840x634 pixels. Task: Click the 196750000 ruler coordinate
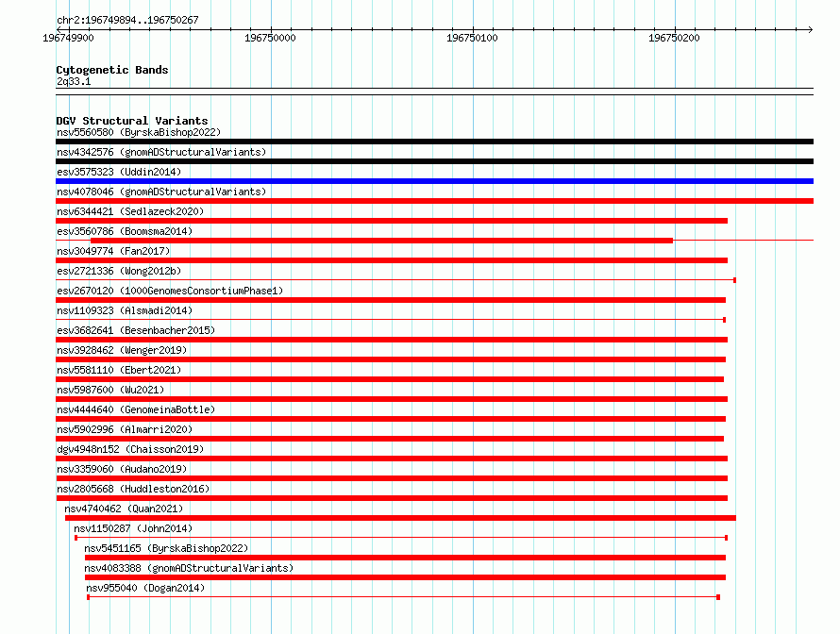[x=270, y=38]
